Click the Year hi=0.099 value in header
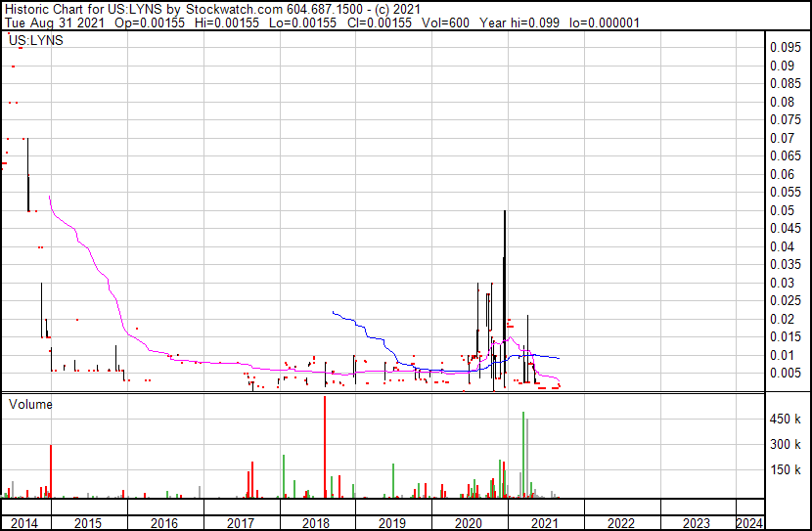 [x=519, y=22]
